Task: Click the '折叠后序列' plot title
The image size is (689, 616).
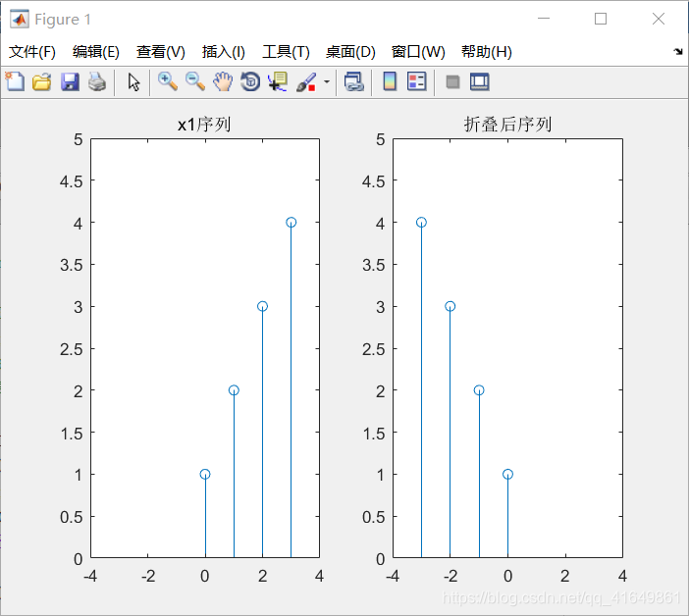Action: 507,125
